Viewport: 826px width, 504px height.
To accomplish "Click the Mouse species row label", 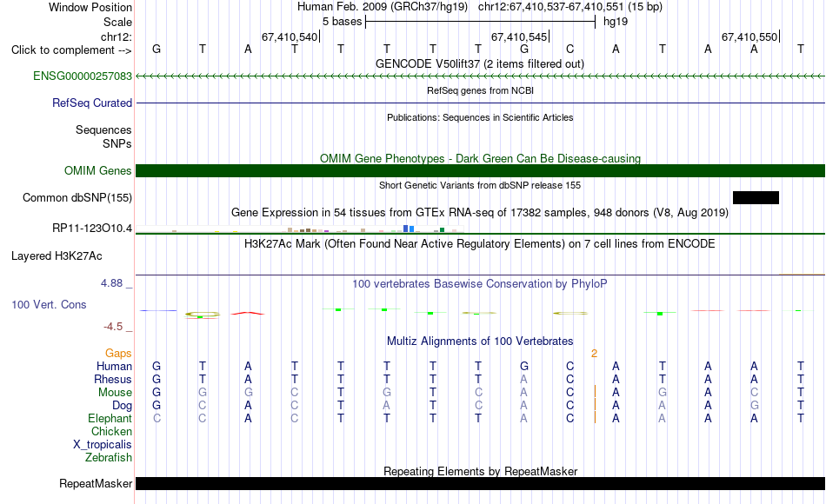I will coord(115,393).
